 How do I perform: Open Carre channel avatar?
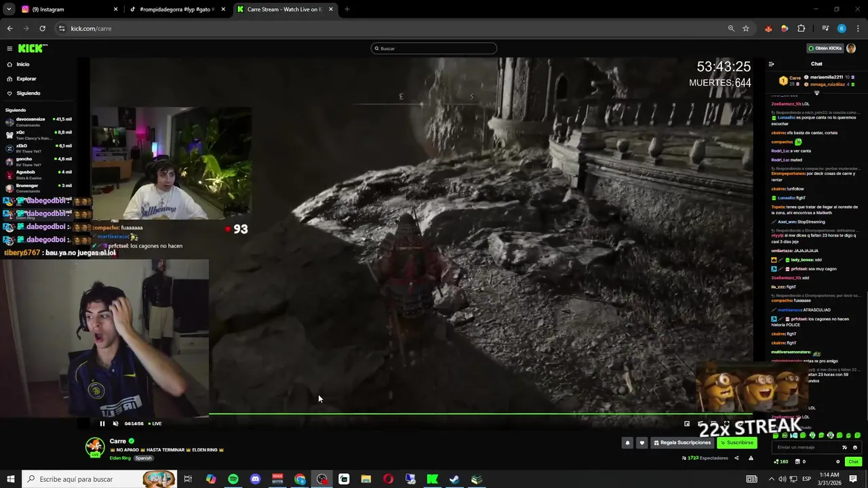click(x=95, y=447)
